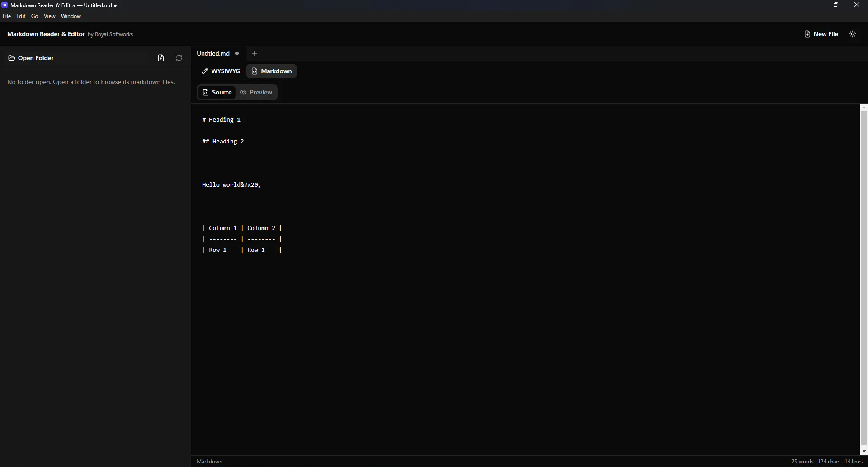The width and height of the screenshot is (868, 467).
Task: Click the 'No folder open' message
Action: (91, 82)
